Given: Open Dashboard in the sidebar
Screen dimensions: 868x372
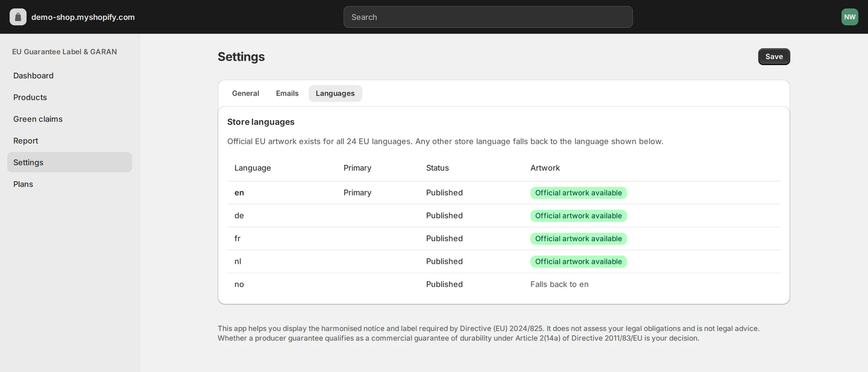Looking at the screenshot, I should coord(69,76).
